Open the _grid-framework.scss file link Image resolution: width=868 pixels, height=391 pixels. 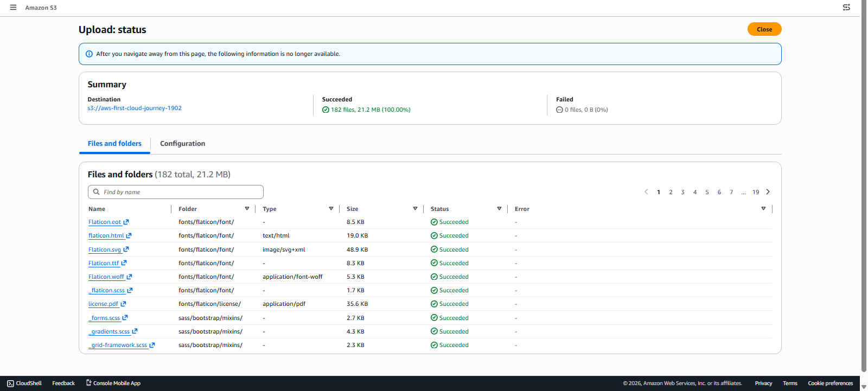[x=118, y=345]
